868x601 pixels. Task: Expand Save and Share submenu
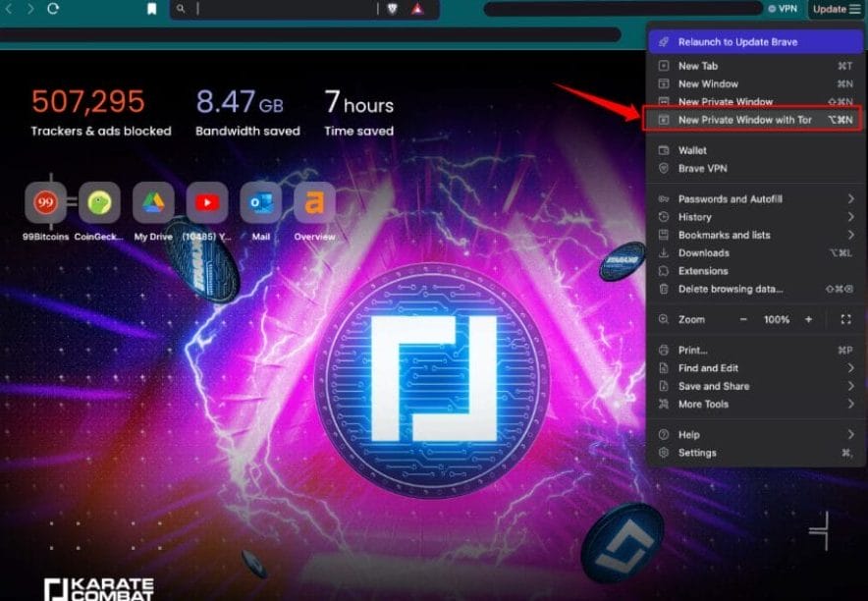click(756, 386)
